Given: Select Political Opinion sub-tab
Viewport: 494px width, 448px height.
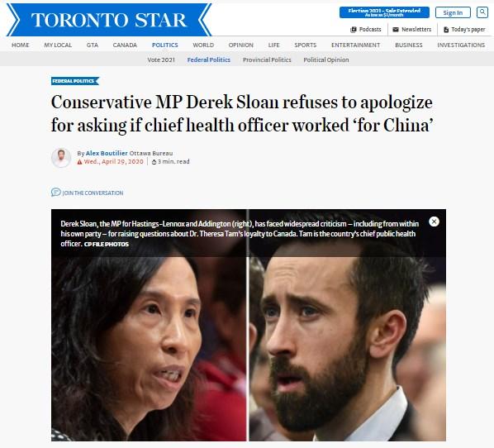Looking at the screenshot, I should (x=326, y=60).
